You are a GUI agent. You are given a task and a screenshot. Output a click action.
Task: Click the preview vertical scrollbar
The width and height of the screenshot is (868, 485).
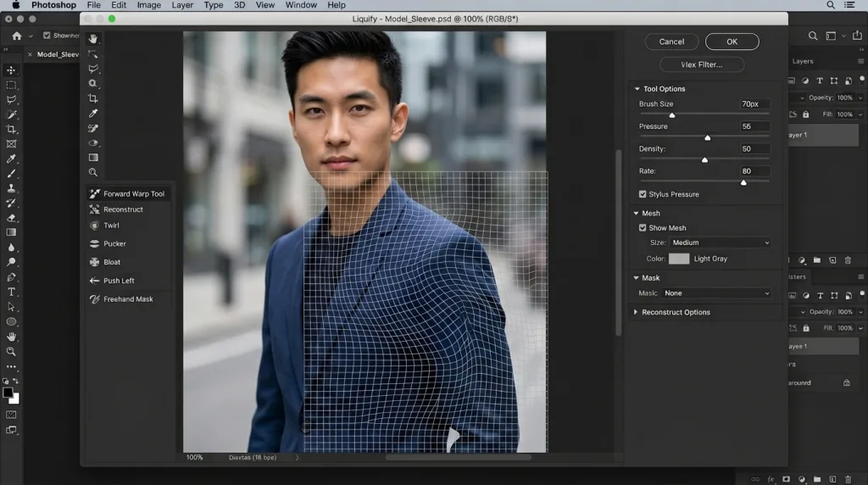click(x=618, y=242)
